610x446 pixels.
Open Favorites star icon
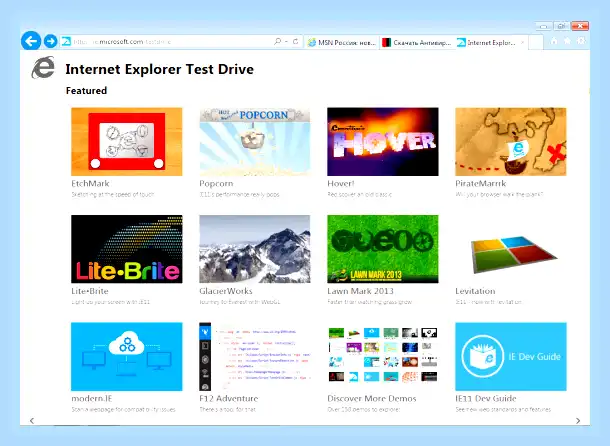[567, 41]
